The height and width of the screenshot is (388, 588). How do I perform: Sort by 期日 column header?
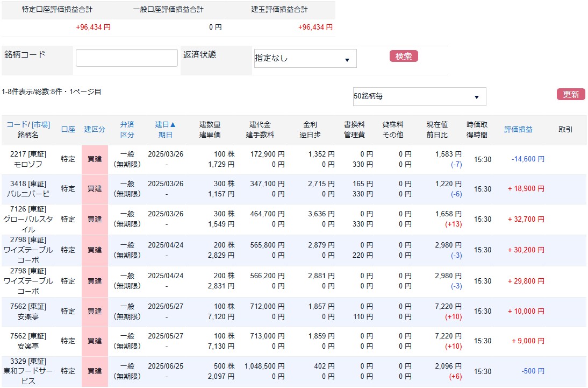[165, 135]
